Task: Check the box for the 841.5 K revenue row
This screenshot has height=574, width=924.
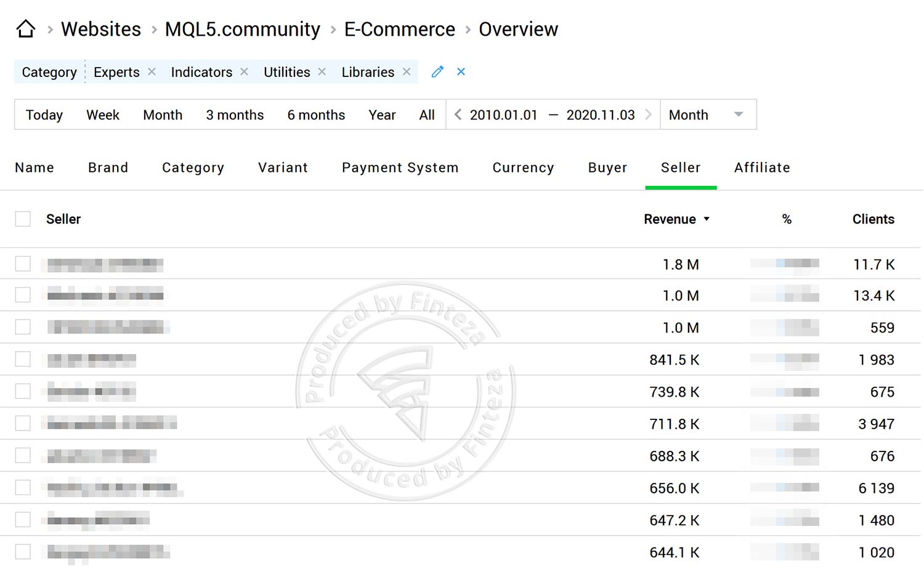Action: [23, 360]
